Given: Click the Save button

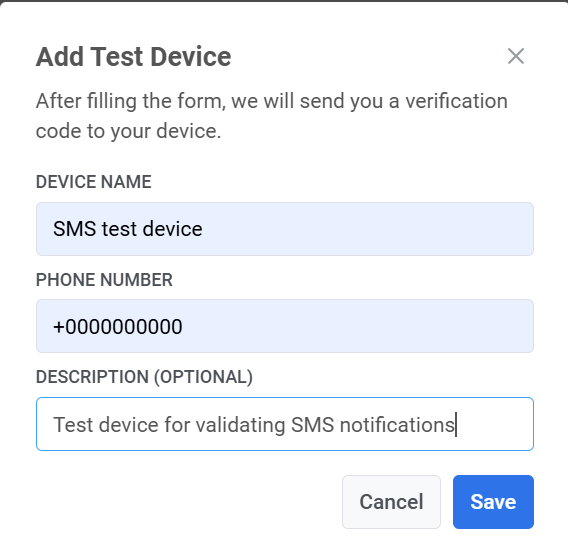Looking at the screenshot, I should (493, 502).
